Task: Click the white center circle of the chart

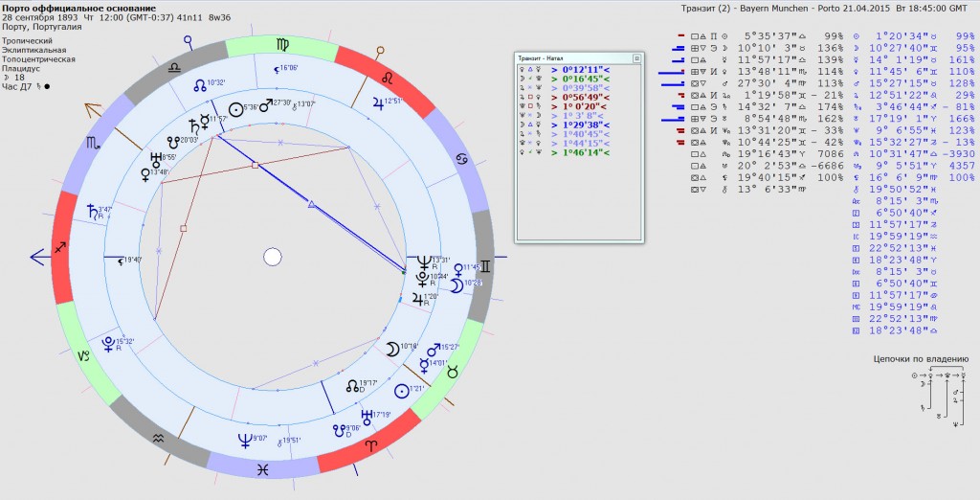Action: [273, 258]
